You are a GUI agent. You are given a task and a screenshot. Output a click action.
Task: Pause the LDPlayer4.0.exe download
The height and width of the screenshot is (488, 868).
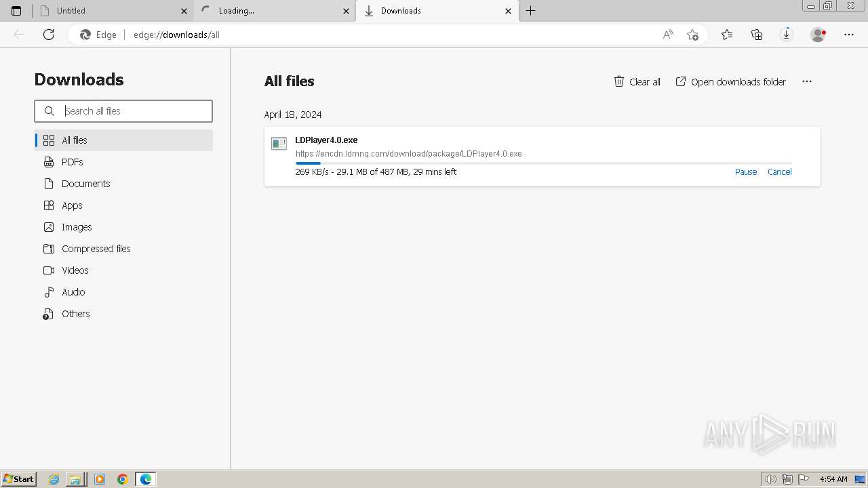click(746, 172)
